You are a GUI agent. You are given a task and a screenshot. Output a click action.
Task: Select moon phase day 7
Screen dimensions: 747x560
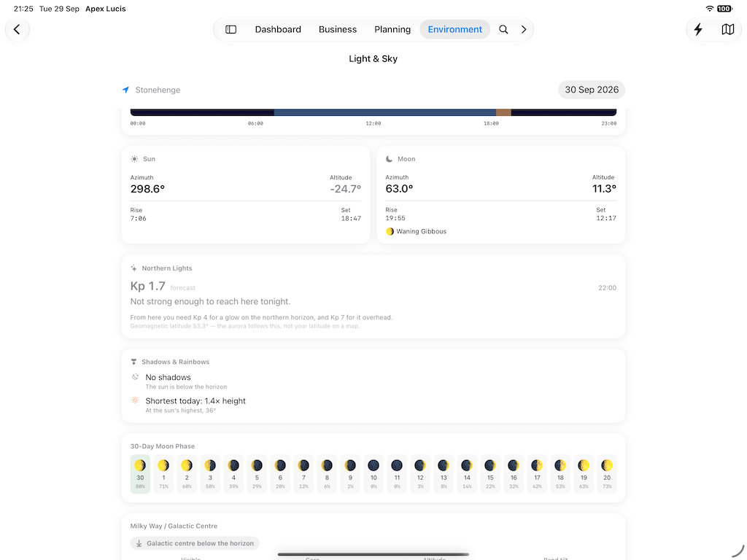point(303,474)
